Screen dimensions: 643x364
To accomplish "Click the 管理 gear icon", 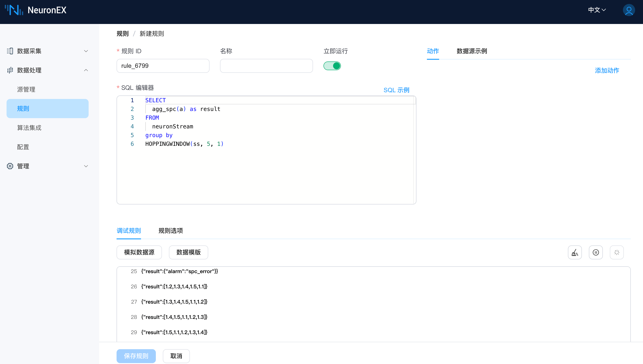I will coord(10,166).
